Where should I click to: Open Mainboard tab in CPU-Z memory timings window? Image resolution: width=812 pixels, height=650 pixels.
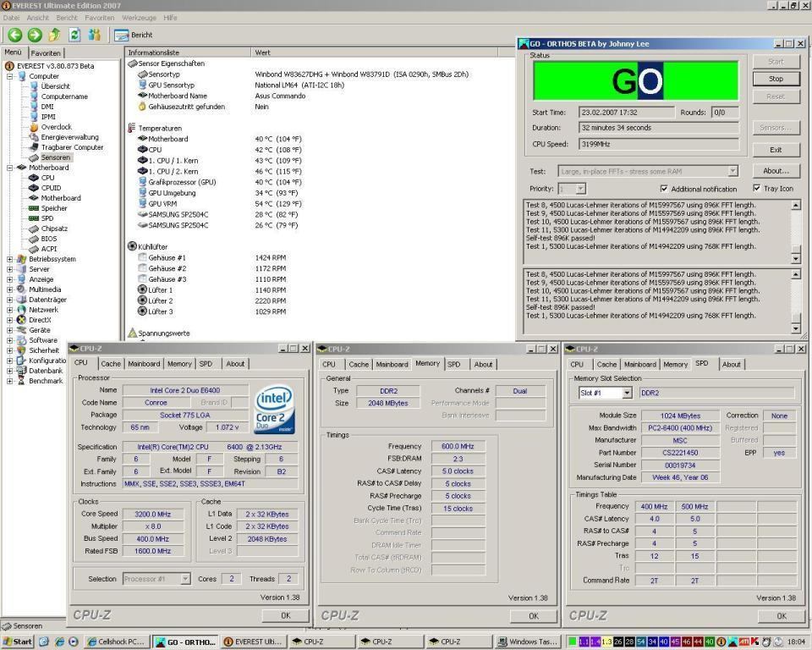coord(392,365)
